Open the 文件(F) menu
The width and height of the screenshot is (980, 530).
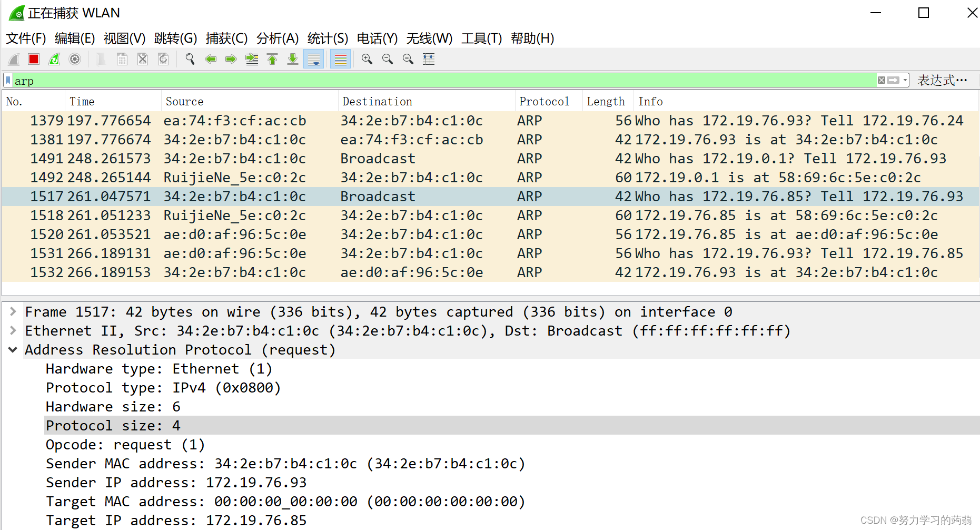tap(26, 38)
